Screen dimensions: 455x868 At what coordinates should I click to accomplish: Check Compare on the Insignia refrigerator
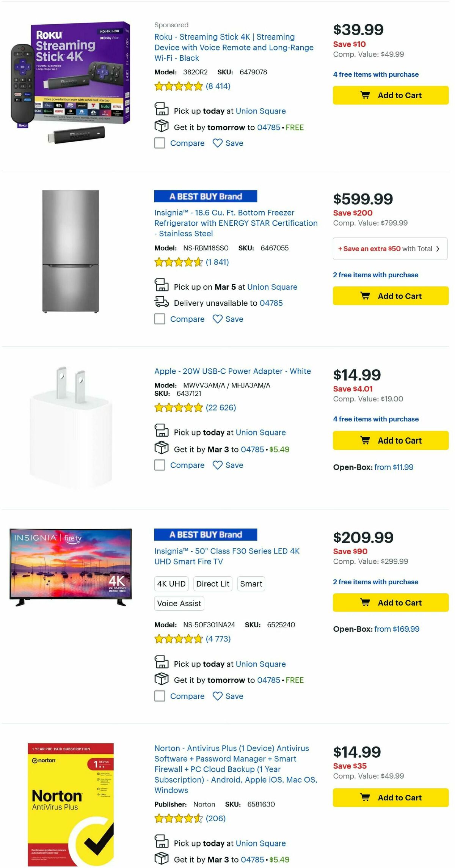pyautogui.click(x=159, y=319)
